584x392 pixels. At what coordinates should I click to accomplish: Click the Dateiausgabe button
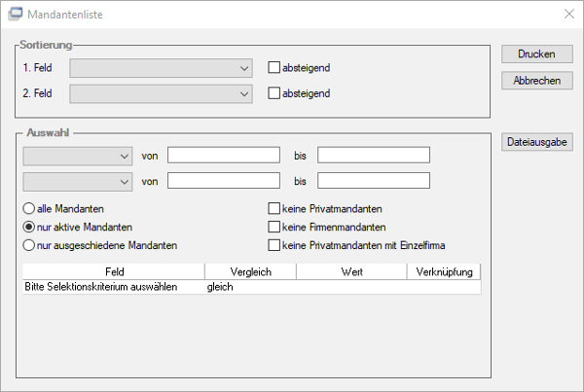tap(536, 142)
